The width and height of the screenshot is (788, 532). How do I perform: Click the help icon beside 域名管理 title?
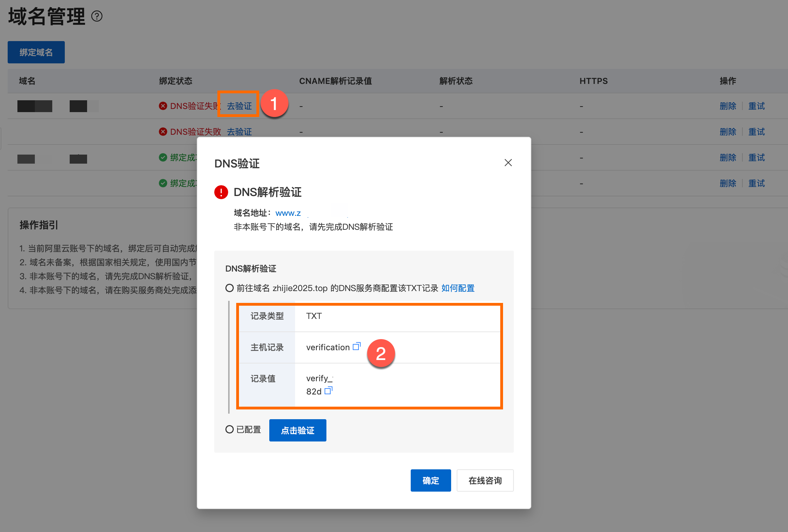[97, 16]
